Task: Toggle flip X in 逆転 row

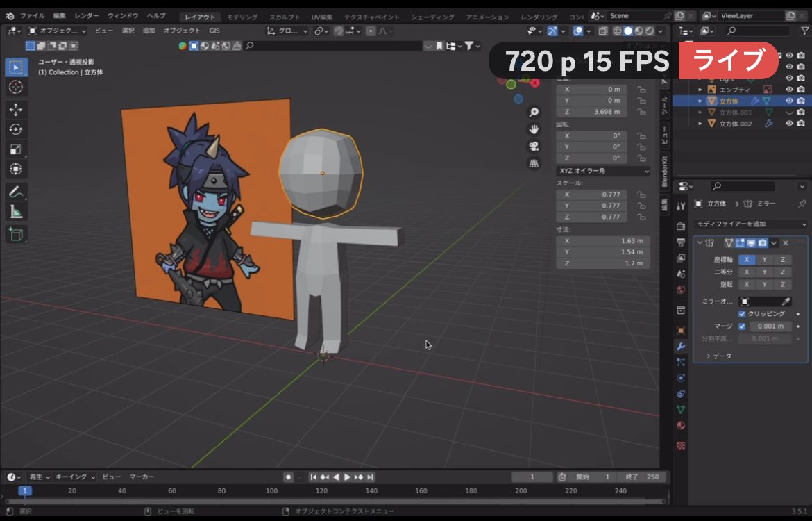Action: (746, 285)
